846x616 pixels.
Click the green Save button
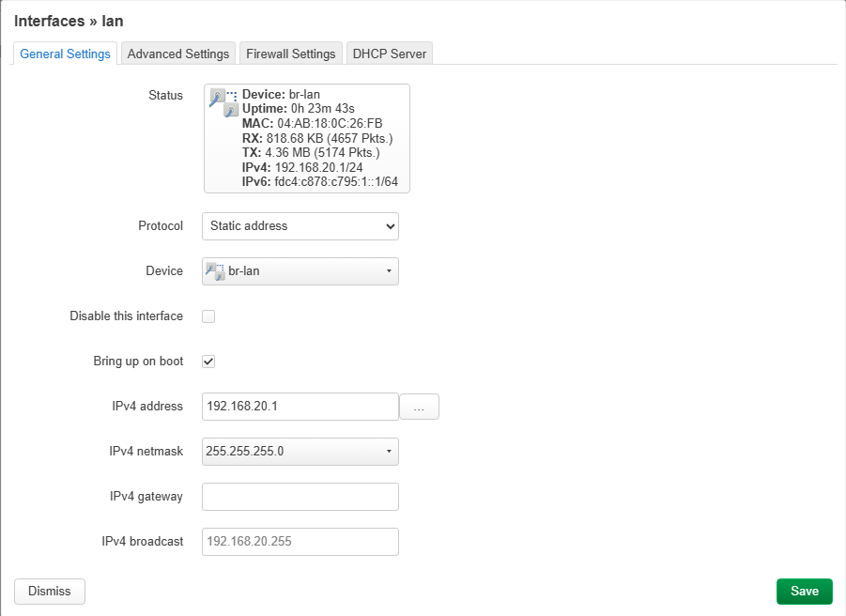(x=805, y=592)
